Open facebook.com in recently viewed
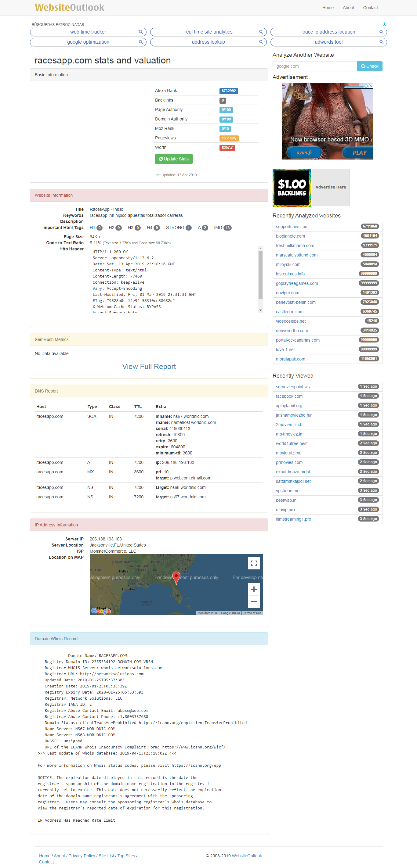This screenshot has width=417, height=868. 289,396
